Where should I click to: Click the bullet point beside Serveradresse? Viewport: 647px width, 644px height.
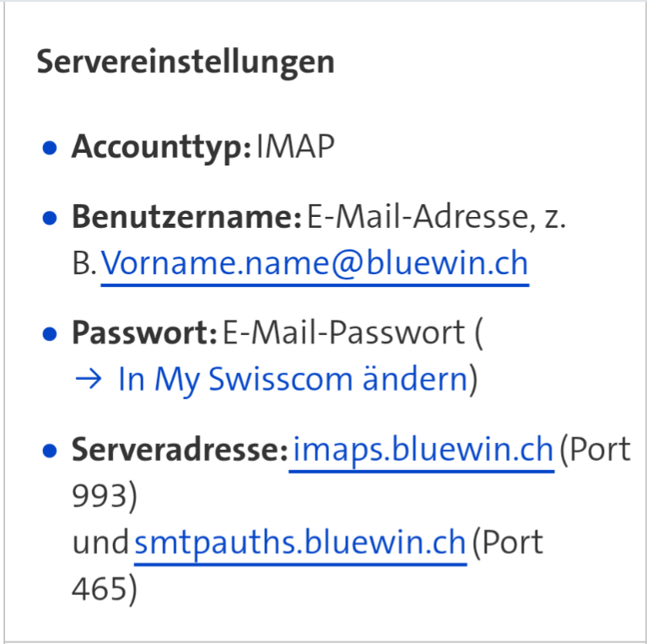point(50,451)
